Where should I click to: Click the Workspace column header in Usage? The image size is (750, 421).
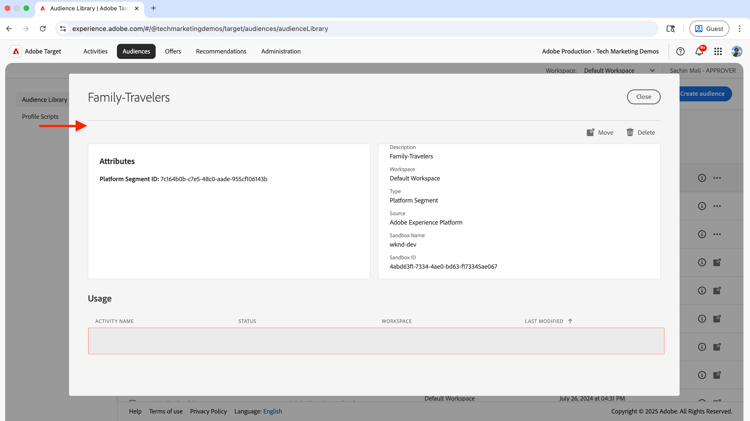tap(397, 321)
